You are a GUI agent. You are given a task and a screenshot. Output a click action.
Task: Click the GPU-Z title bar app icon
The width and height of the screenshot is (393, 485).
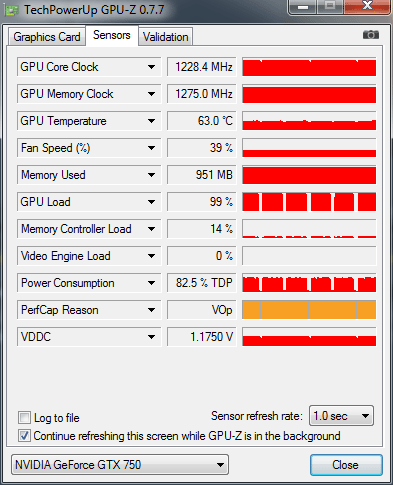pos(12,10)
